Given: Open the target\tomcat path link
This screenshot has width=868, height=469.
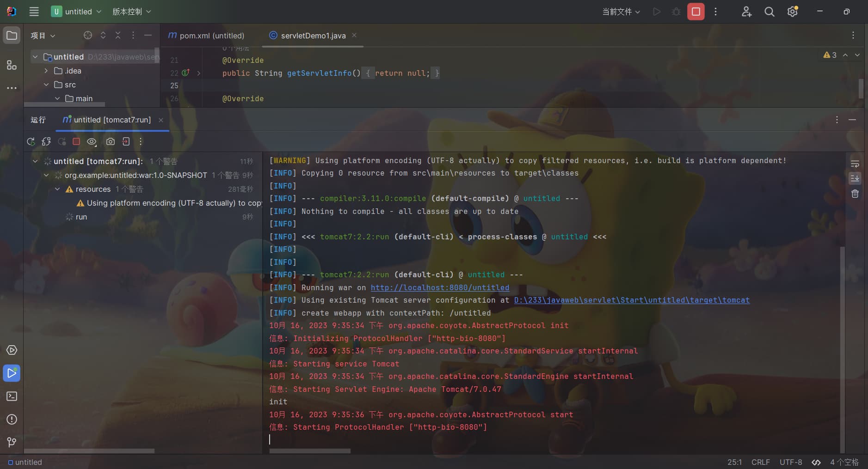Looking at the screenshot, I should tap(632, 300).
